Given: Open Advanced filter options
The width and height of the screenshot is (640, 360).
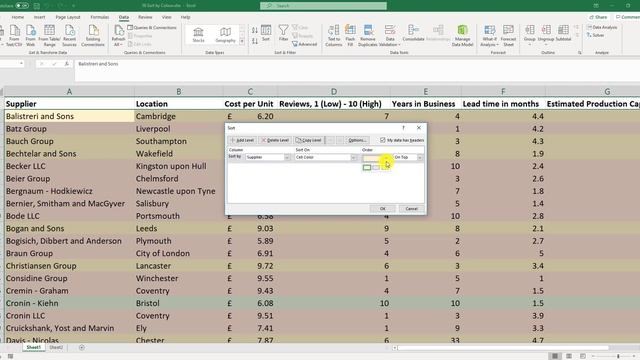Looking at the screenshot, I should 304,44.
